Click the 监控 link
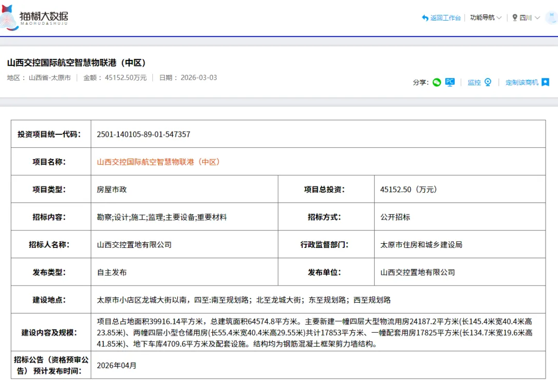 click(x=474, y=83)
